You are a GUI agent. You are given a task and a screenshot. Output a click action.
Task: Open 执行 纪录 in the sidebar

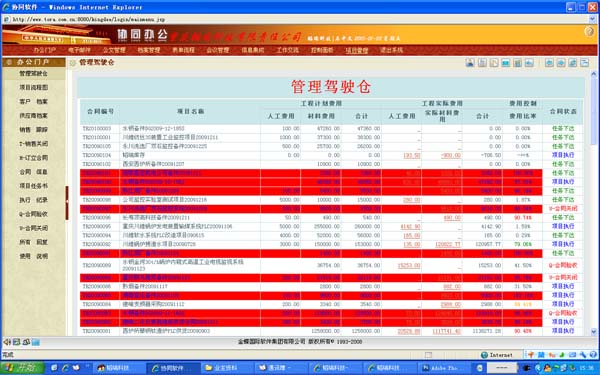(x=34, y=200)
